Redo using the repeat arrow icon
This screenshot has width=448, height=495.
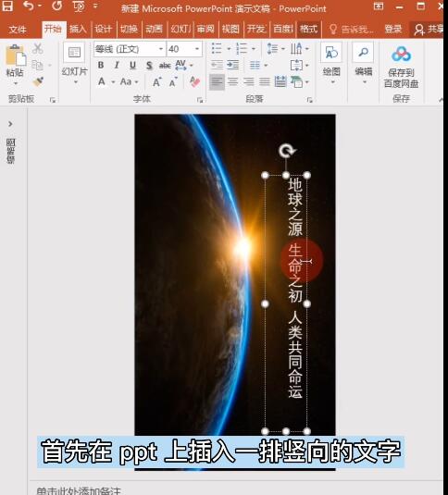[x=57, y=6]
